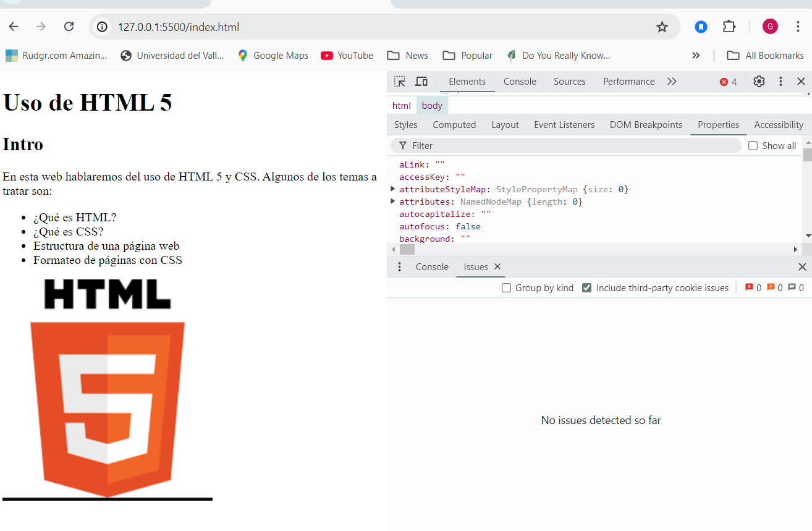Go back to previous page
The width and height of the screenshot is (812, 531).
[x=13, y=27]
